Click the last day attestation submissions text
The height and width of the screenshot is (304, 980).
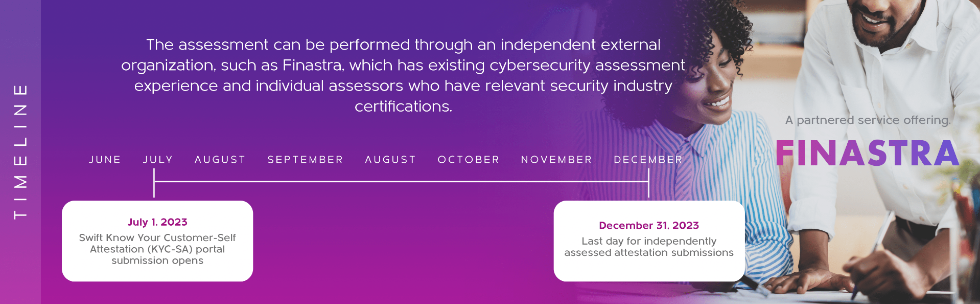(649, 247)
